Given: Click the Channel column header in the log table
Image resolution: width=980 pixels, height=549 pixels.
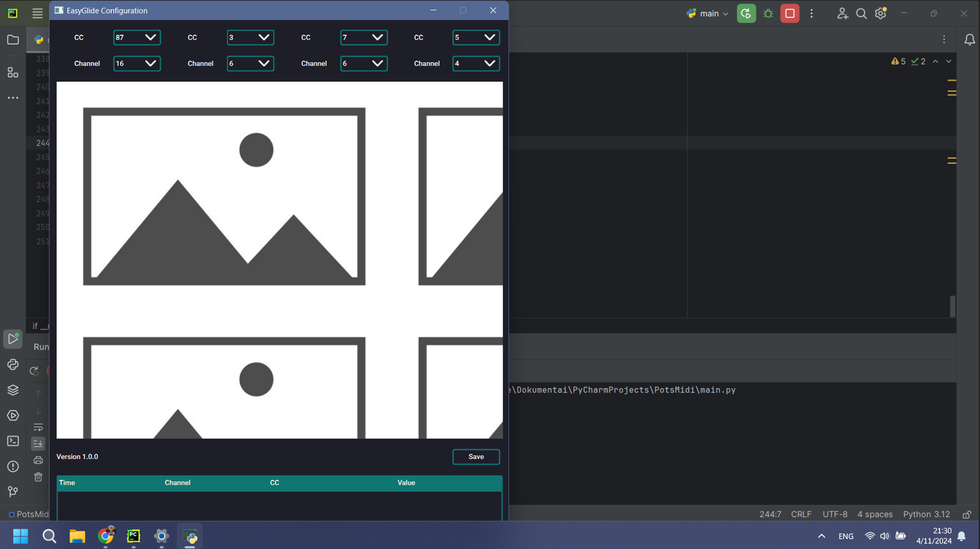Looking at the screenshot, I should click(x=177, y=483).
